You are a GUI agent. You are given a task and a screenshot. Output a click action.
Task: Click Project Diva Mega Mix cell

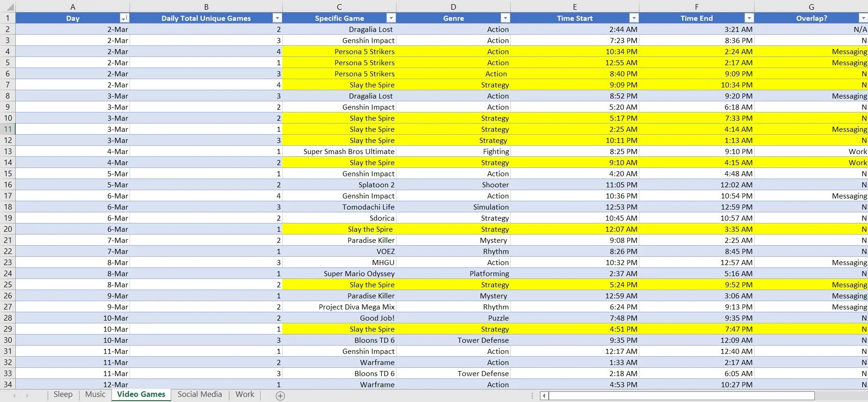[x=339, y=307]
